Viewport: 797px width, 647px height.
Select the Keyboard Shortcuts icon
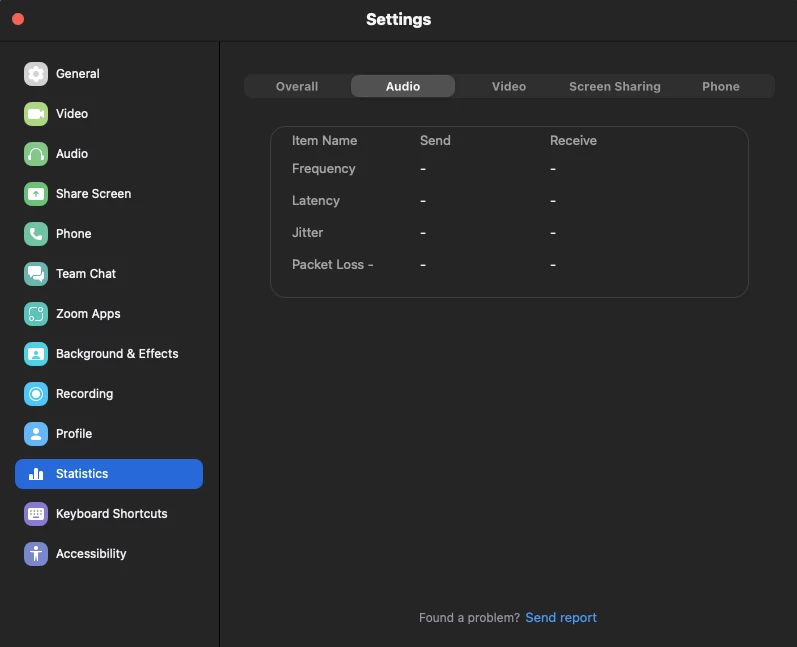click(x=36, y=514)
